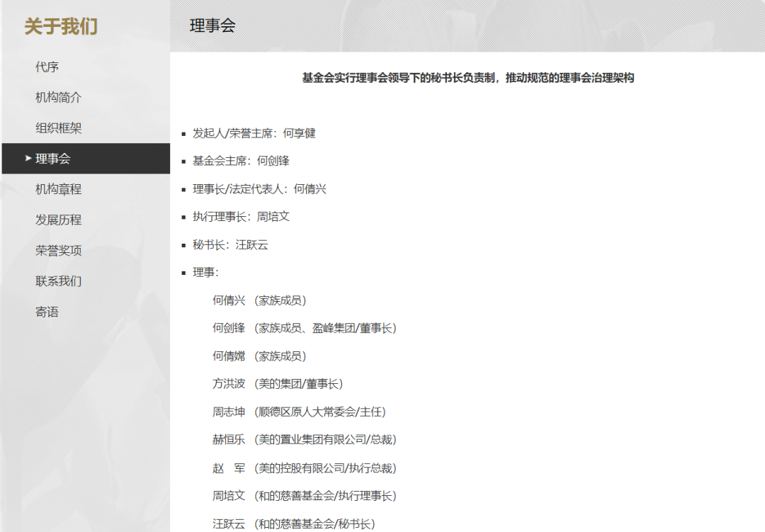Open the 机构简介 sidebar item

coord(58,98)
